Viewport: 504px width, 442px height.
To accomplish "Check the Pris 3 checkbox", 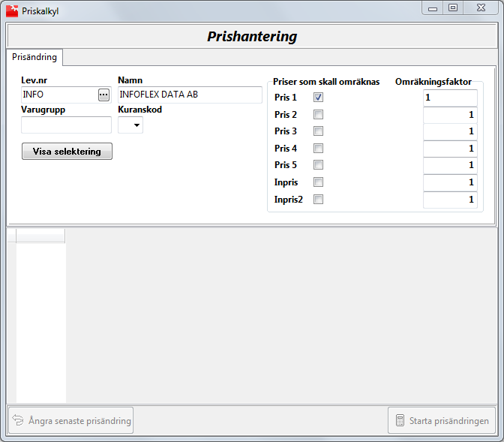I will 318,131.
